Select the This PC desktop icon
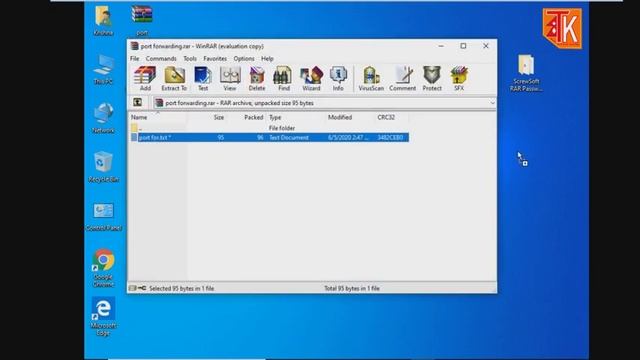The height and width of the screenshot is (360, 640). (x=103, y=69)
